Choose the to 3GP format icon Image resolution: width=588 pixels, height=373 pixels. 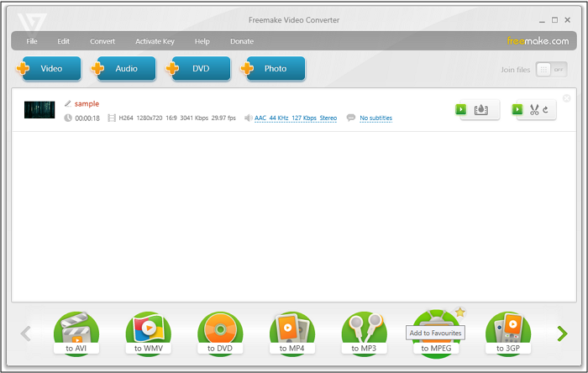pyautogui.click(x=508, y=333)
